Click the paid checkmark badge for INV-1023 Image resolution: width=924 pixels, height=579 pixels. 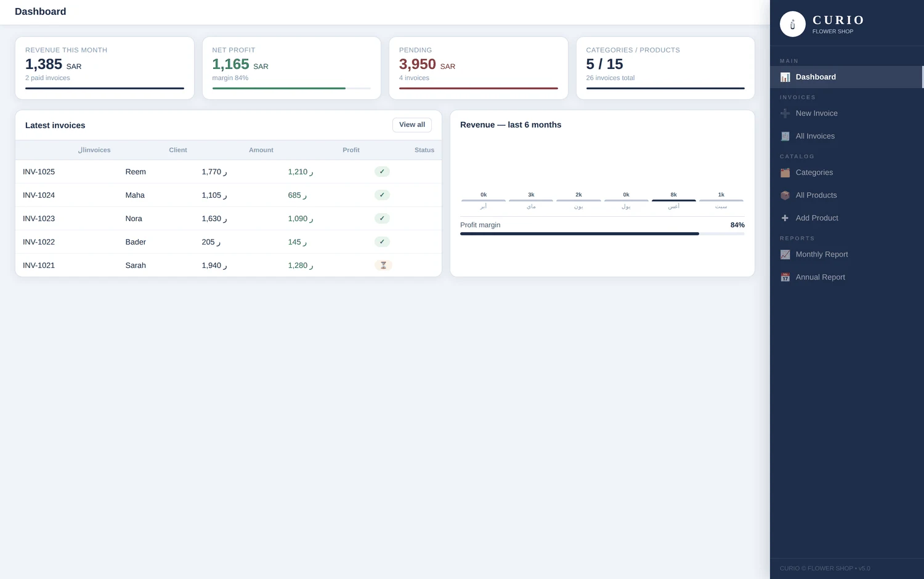(x=382, y=219)
